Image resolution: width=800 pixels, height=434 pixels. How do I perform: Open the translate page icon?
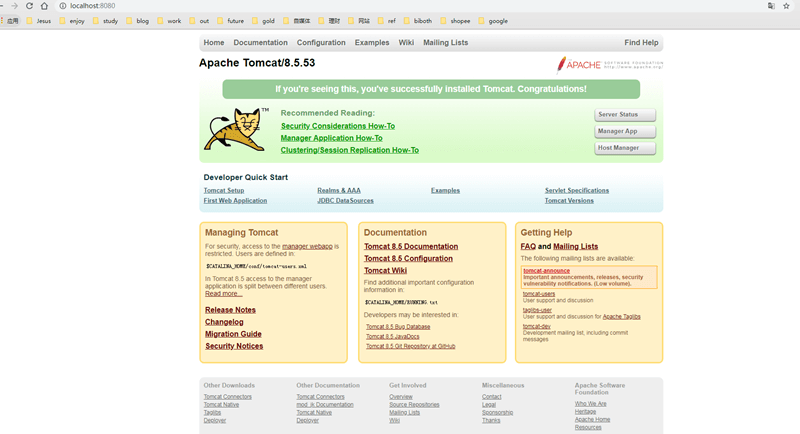771,6
